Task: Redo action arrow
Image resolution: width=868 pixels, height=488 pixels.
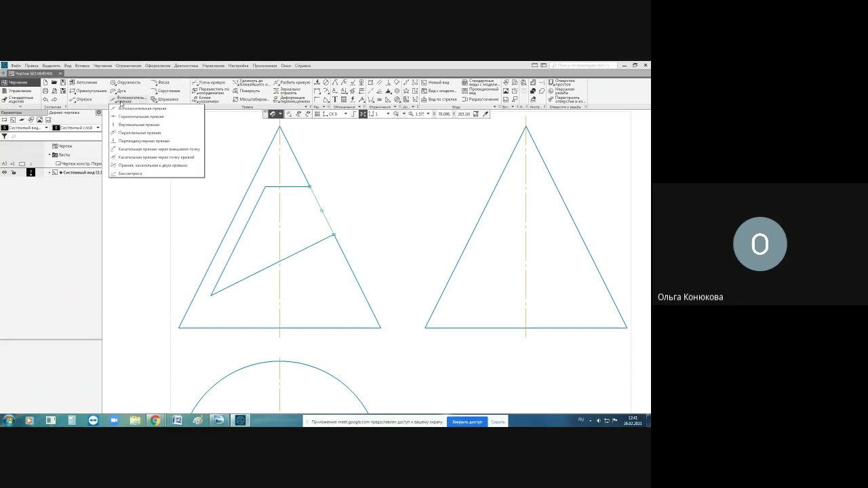Action: (x=54, y=99)
